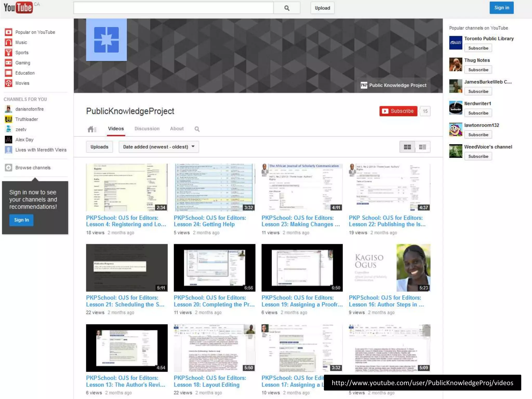The image size is (532, 399).
Task: Click the YouTube search input field
Action: click(x=174, y=8)
